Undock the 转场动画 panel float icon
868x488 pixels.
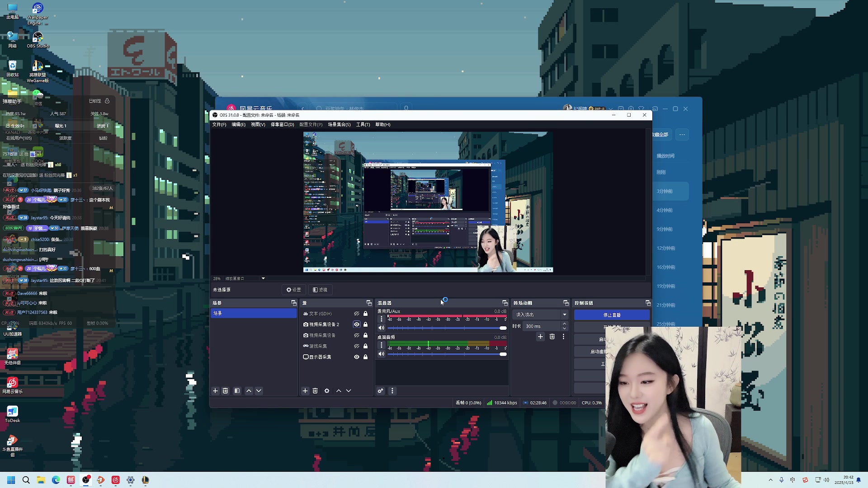[x=566, y=303]
